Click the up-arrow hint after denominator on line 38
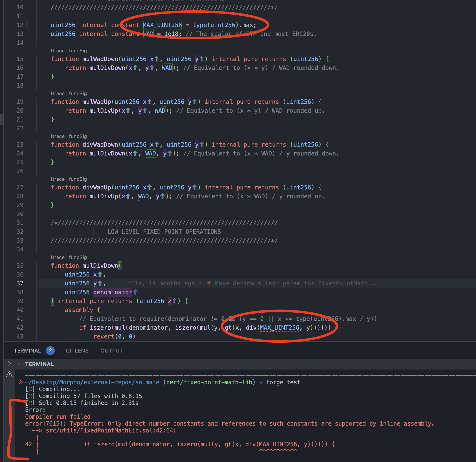Image resolution: width=476 pixels, height=462 pixels. [x=135, y=292]
